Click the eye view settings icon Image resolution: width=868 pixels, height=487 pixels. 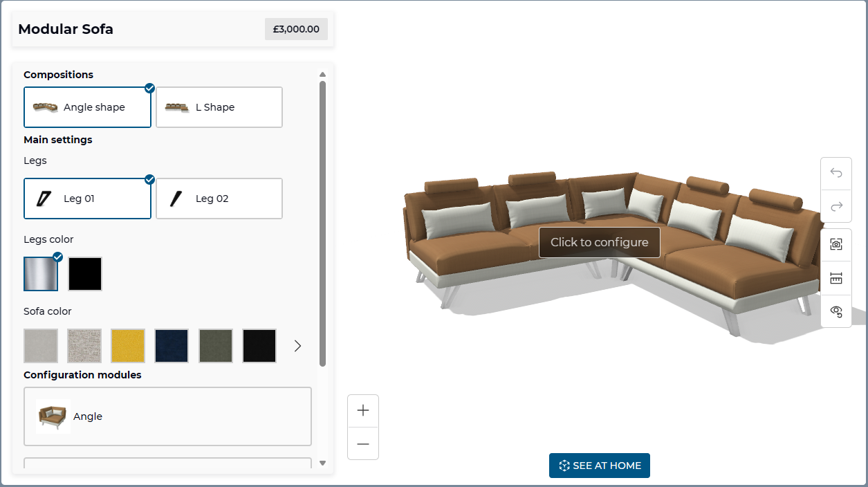point(835,311)
